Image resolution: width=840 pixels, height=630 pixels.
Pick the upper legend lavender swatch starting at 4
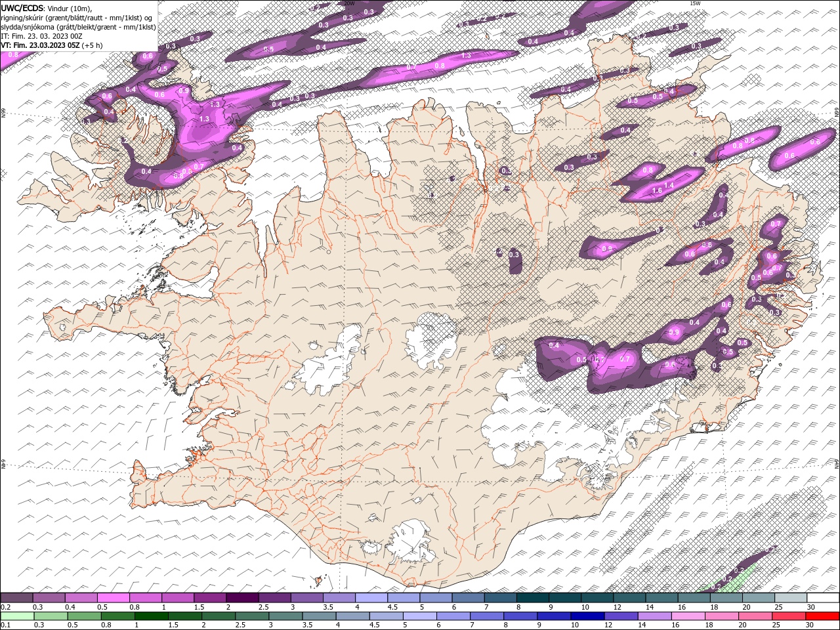pos(371,598)
